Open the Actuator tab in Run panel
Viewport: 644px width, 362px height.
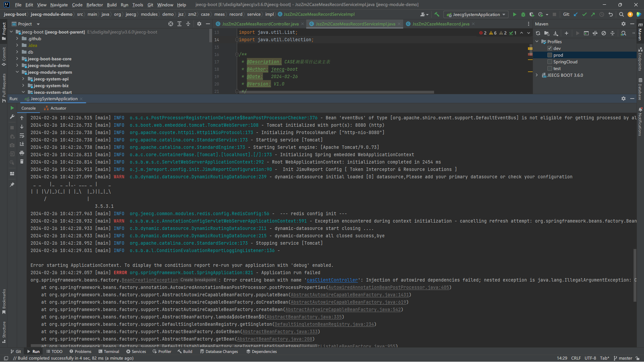(x=55, y=108)
